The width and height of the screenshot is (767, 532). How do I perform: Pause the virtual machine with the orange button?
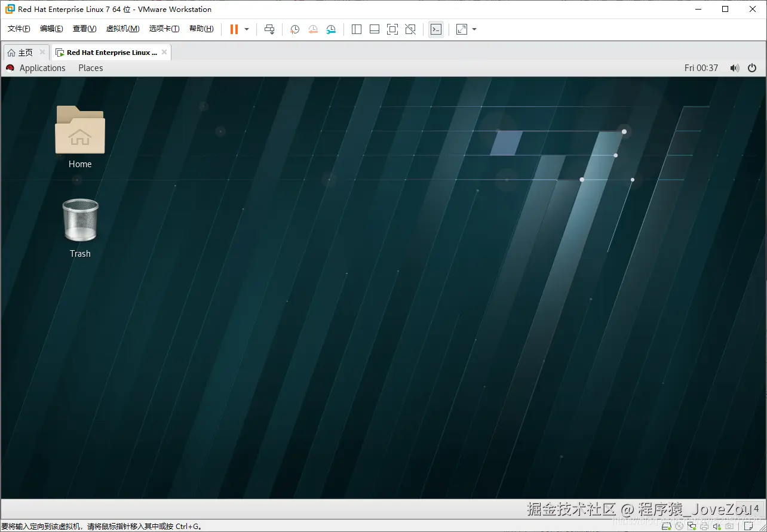pos(234,29)
